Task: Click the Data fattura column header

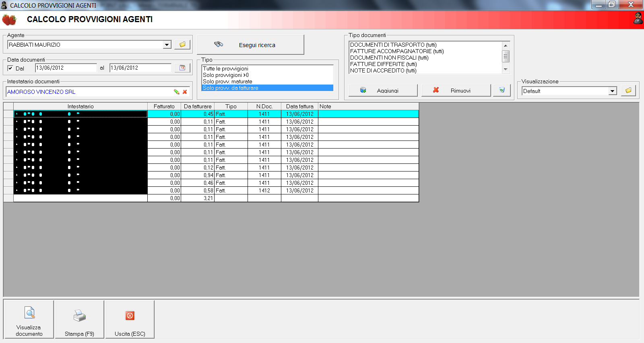Action: (300, 106)
